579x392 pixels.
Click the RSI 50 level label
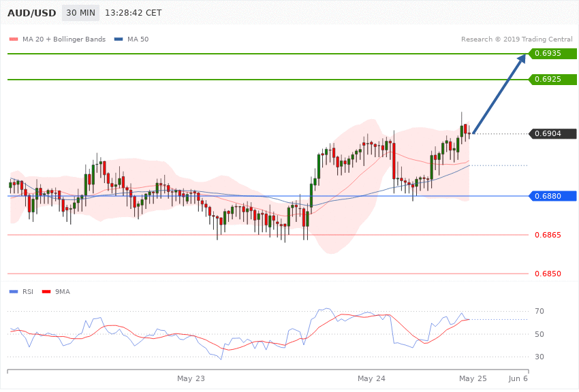pos(539,334)
